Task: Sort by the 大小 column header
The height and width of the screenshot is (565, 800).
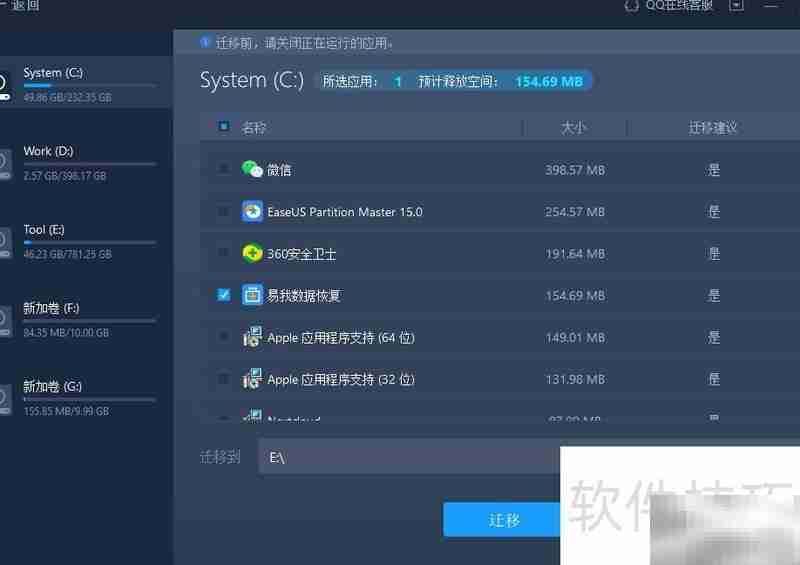Action: coord(573,128)
